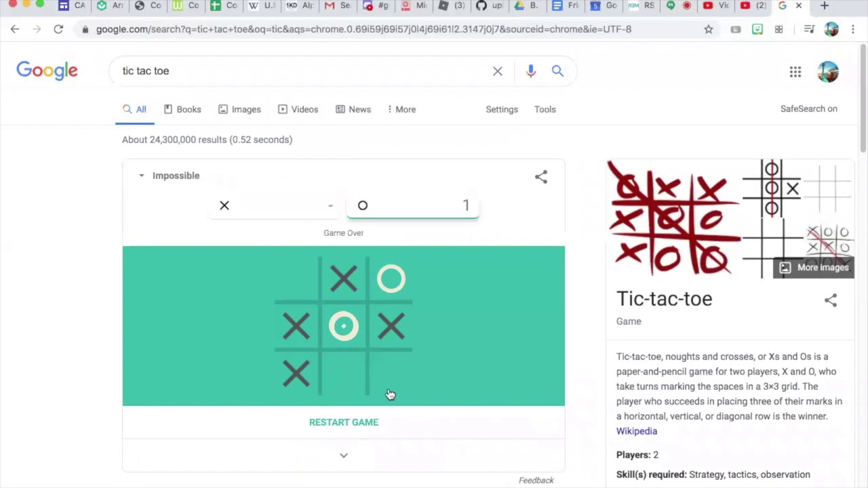The image size is (868, 488).
Task: Open Google apps grid
Action: click(x=795, y=72)
